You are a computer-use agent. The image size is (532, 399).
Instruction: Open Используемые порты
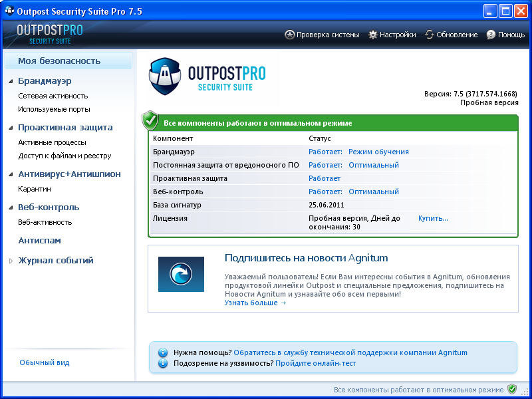tap(54, 109)
